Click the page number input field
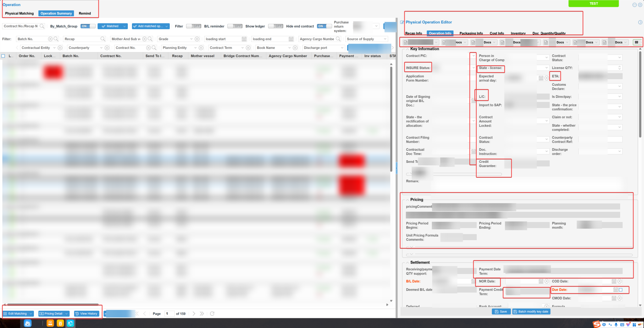 pyautogui.click(x=169, y=314)
